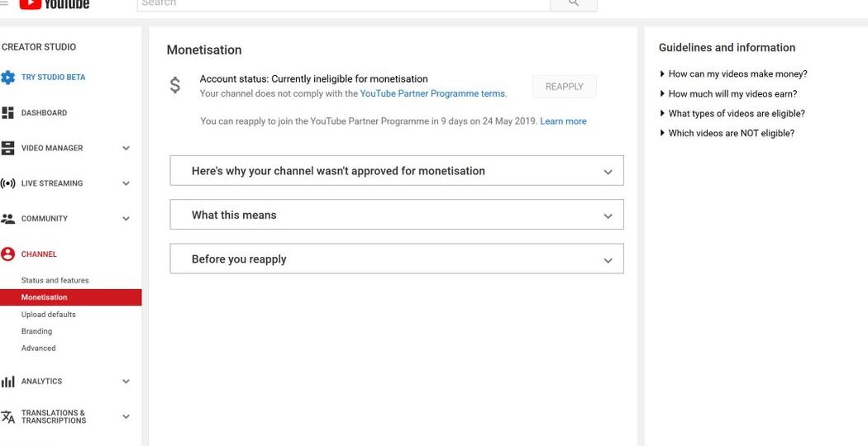Click the Translations language icon
The width and height of the screenshot is (868, 446).
click(7, 416)
